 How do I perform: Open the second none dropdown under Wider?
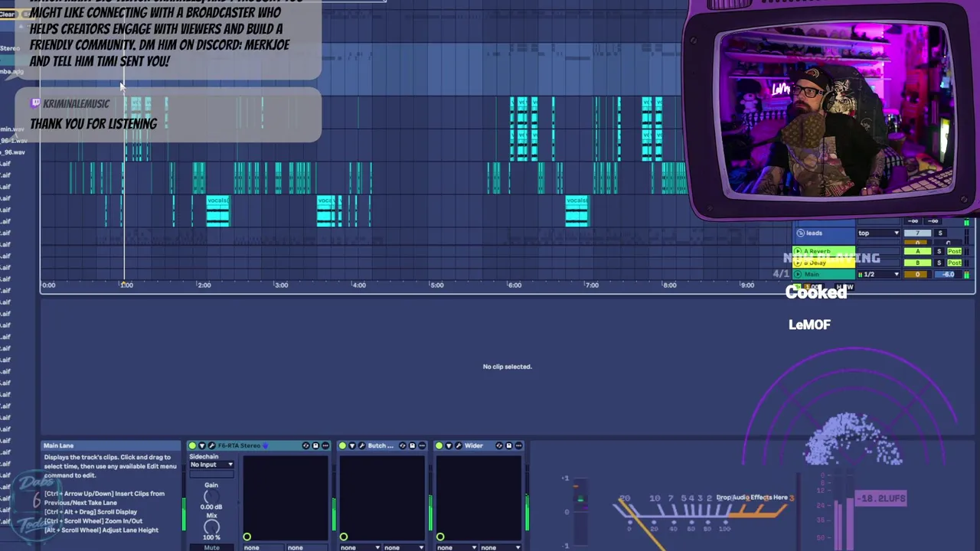(501, 547)
